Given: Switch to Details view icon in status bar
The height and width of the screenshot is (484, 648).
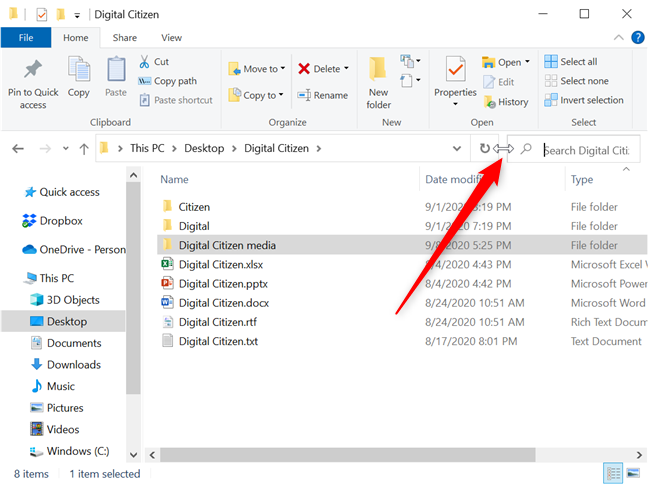Looking at the screenshot, I should 612,473.
